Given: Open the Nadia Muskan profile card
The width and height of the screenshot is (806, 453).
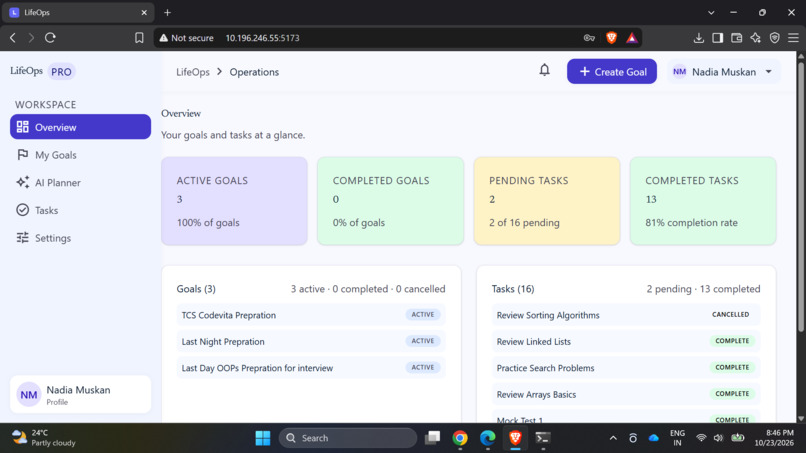Looking at the screenshot, I should (x=80, y=394).
